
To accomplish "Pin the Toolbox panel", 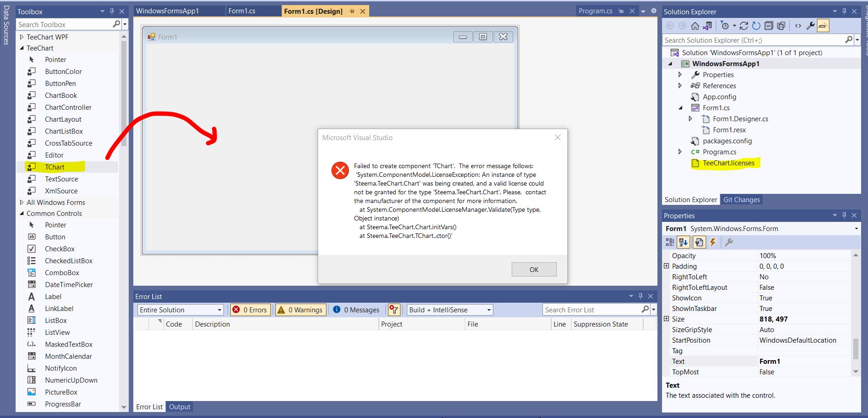I will [x=112, y=11].
